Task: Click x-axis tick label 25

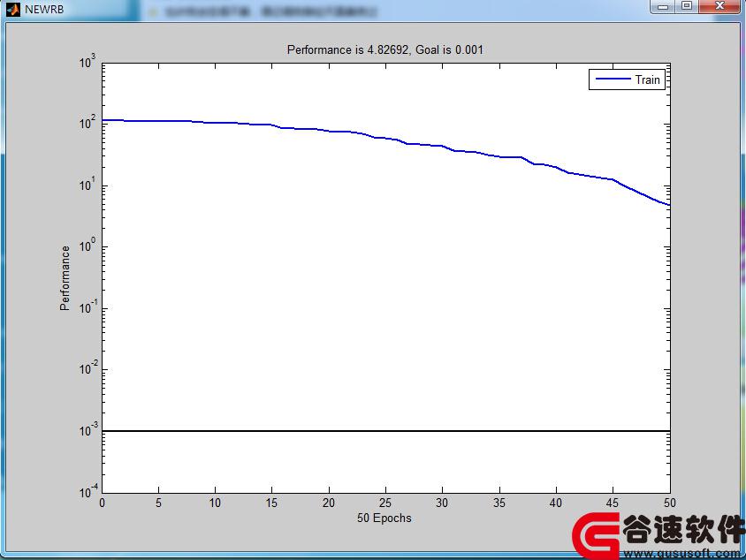Action: (x=385, y=503)
